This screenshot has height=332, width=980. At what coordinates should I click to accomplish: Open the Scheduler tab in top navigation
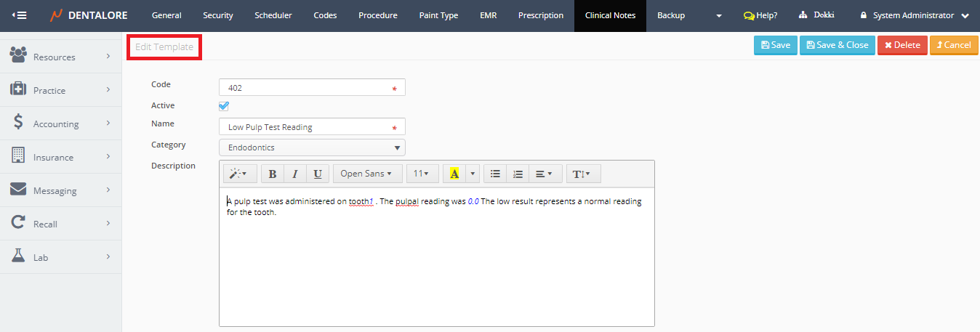pyautogui.click(x=273, y=15)
